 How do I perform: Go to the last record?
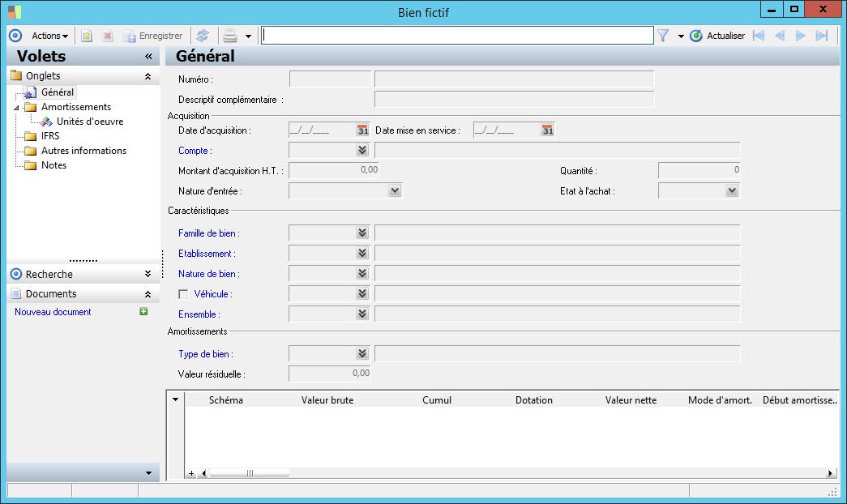[x=822, y=36]
